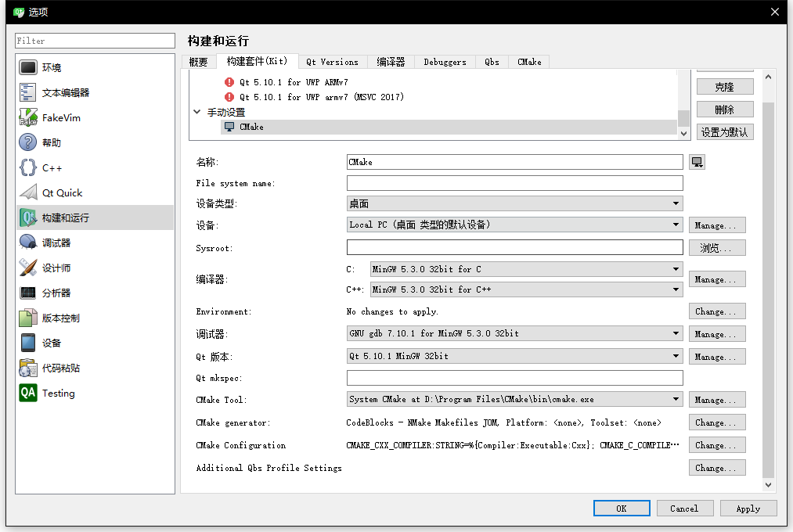Click the variables icon beside 名称 field
This screenshot has height=532, width=793.
click(697, 161)
